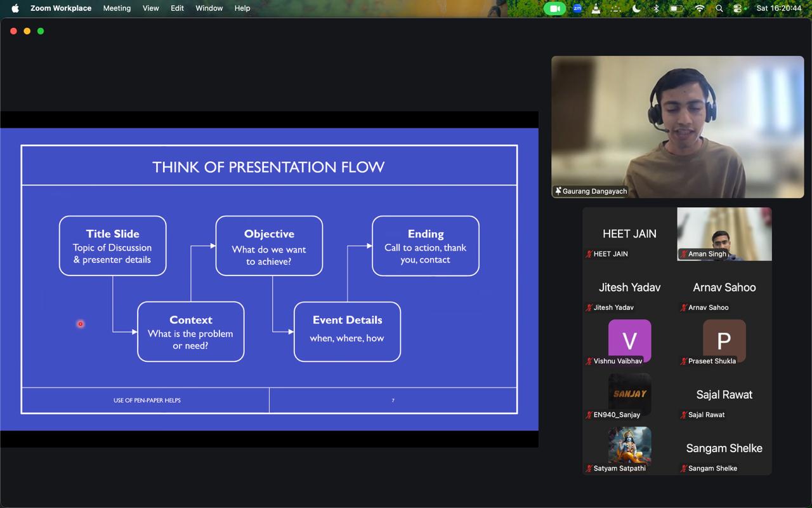812x508 pixels.
Task: Click the muted mic icon next to Aman Singh
Action: point(684,254)
